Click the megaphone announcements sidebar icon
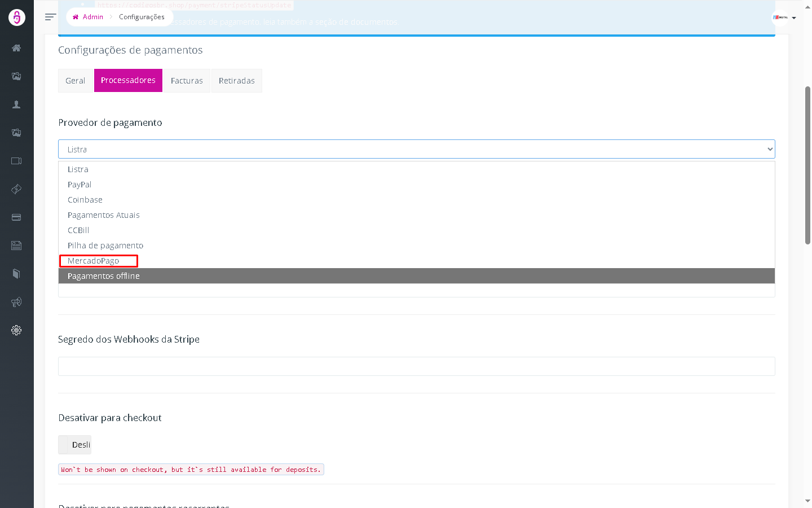The height and width of the screenshot is (508, 812). click(x=16, y=302)
